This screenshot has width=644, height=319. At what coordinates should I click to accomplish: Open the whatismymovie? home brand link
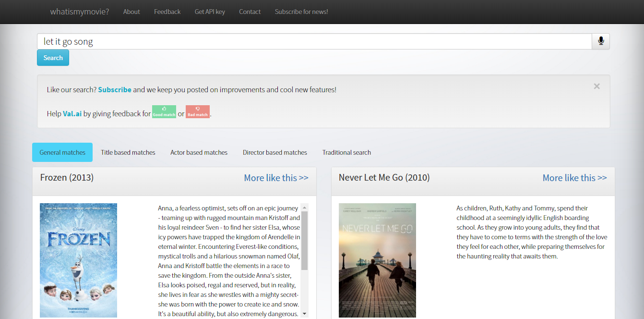(x=80, y=12)
